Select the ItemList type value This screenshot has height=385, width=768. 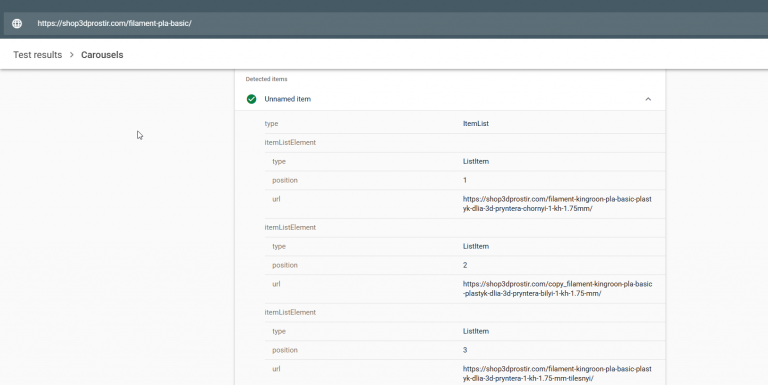coord(476,123)
